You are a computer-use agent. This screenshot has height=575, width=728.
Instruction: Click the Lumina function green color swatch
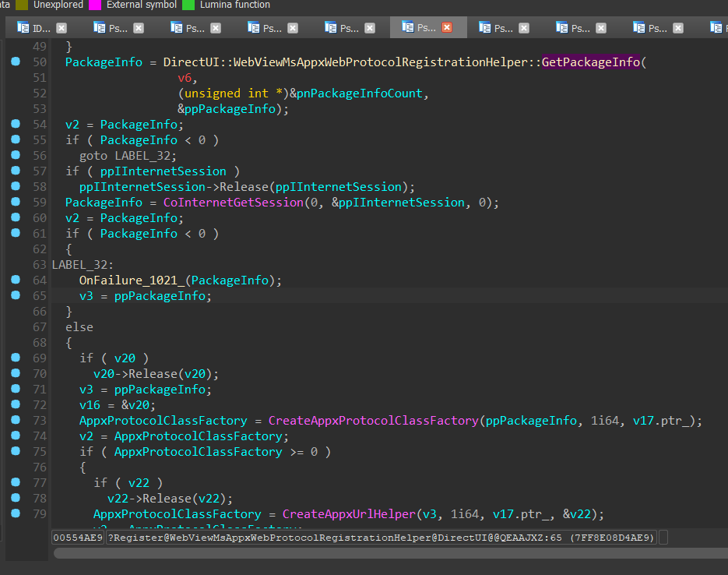pos(188,5)
